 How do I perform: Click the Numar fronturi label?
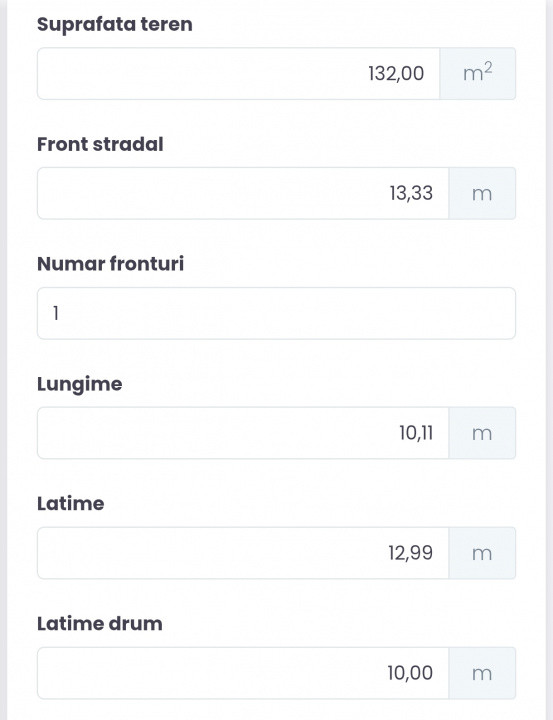(x=111, y=264)
